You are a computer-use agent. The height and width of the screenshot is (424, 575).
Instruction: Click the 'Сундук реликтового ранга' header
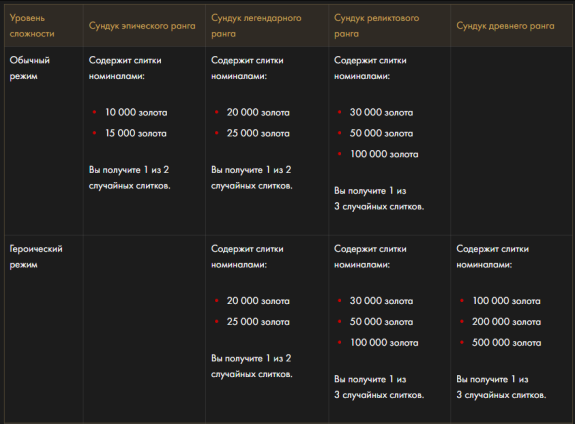[x=376, y=26]
